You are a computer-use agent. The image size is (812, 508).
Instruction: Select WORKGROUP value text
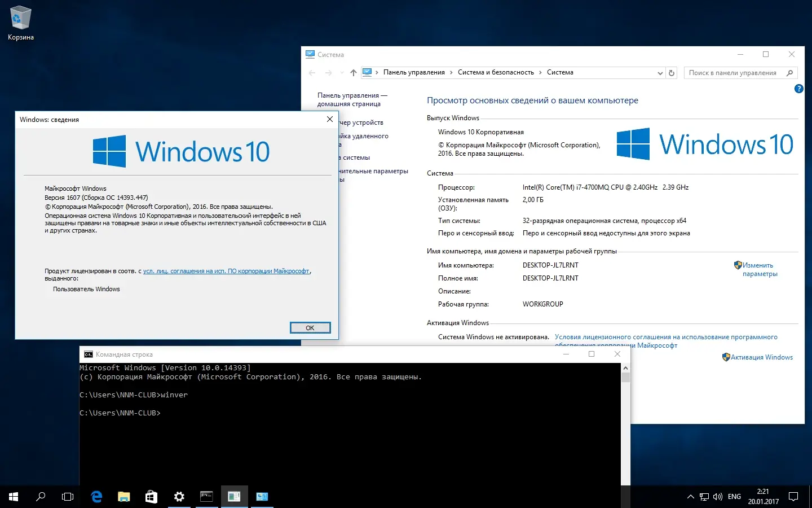pos(543,304)
